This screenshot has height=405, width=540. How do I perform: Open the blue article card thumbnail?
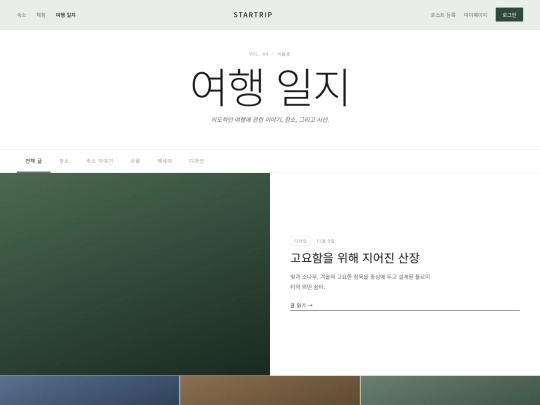pyautogui.click(x=89, y=391)
